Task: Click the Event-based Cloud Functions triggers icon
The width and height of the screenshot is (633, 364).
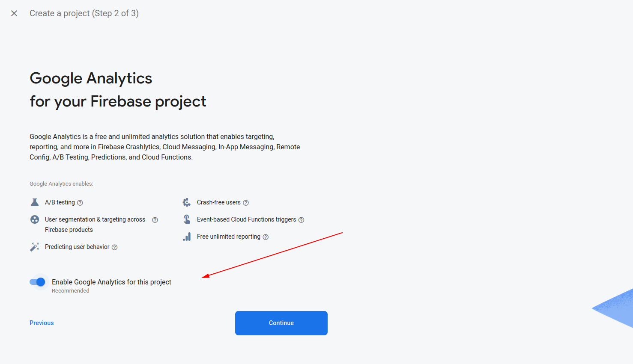Action: click(186, 219)
